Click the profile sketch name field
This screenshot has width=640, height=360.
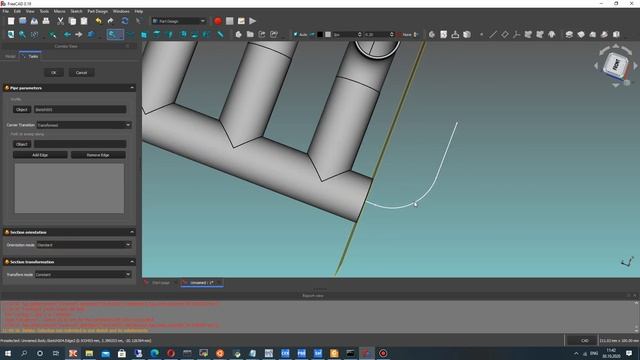point(80,109)
